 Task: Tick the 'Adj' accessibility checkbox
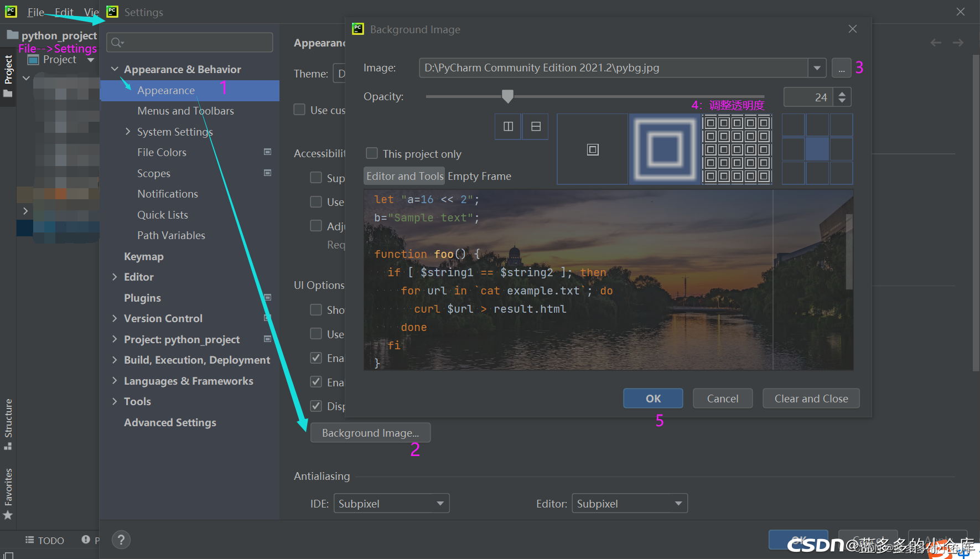316,226
